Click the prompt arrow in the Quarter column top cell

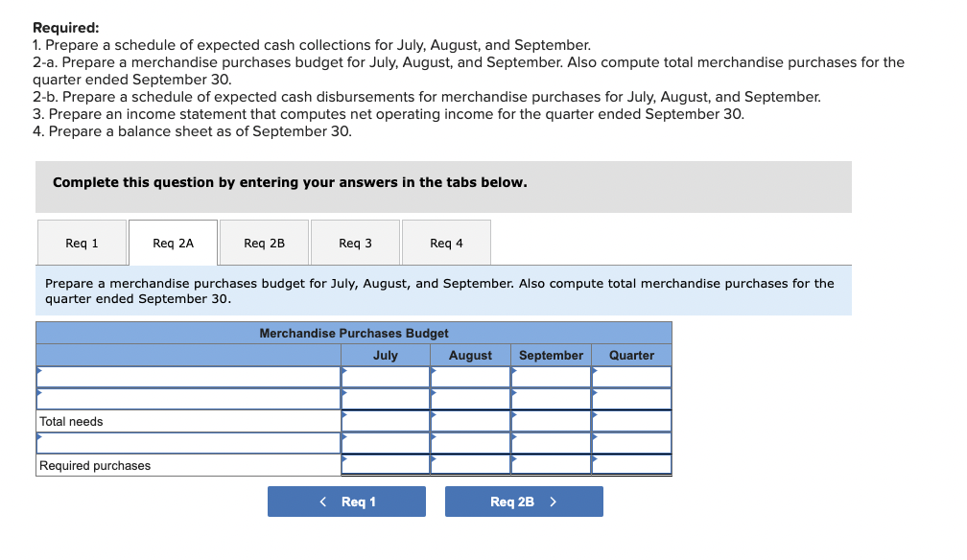click(595, 372)
